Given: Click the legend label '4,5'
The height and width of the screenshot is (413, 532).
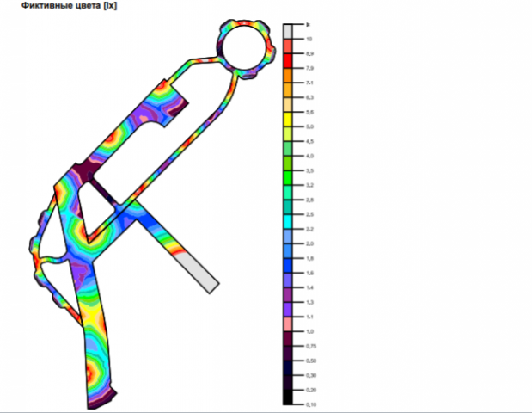Looking at the screenshot, I should pyautogui.click(x=309, y=141).
